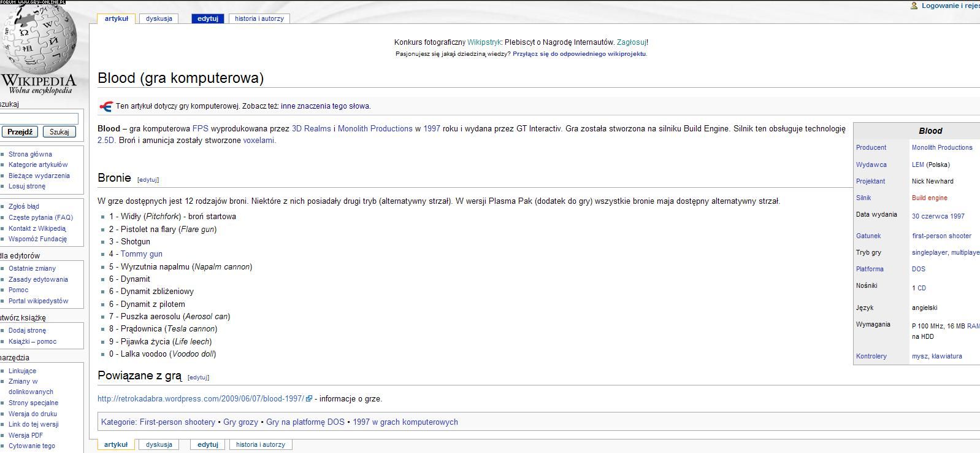This screenshot has width=980, height=453.
Task: Click the Build engine link in infobox
Action: 929,198
